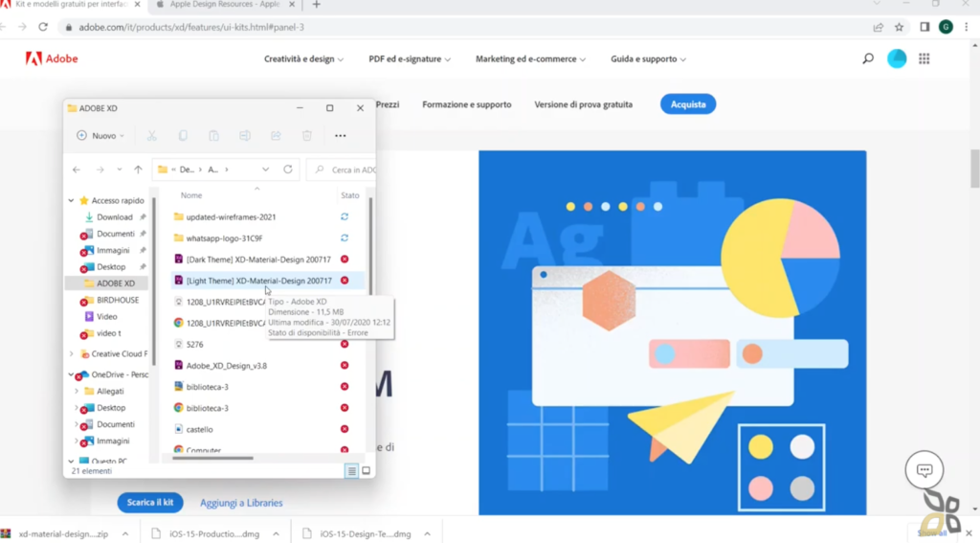The image size is (980, 543).
Task: Open the Chrome side panel icon
Action: pos(924,27)
